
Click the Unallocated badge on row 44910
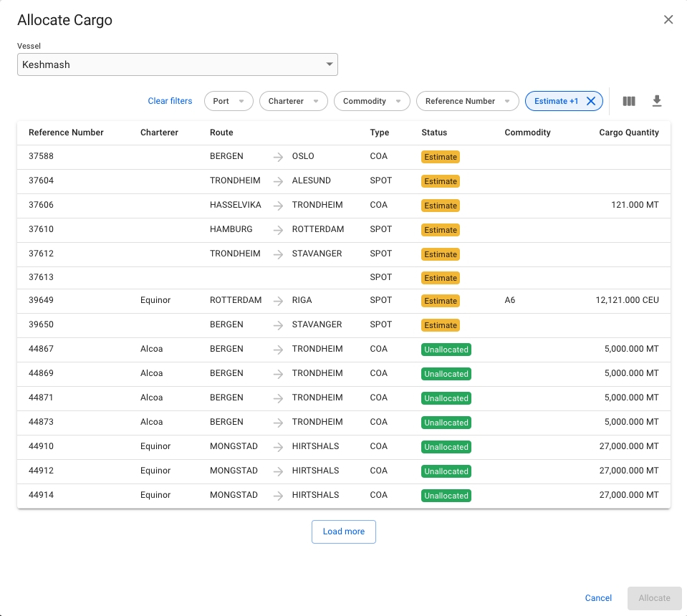tap(446, 447)
